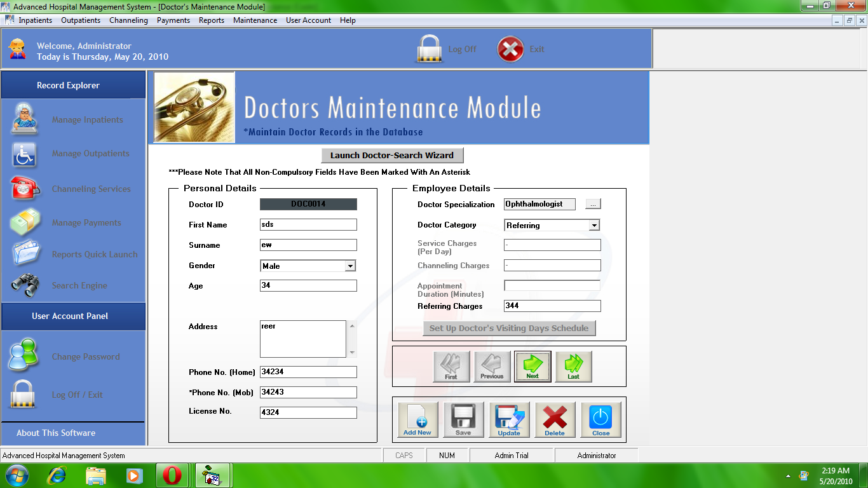This screenshot has height=488, width=868.
Task: Open Windows Start button
Action: pos(17,475)
